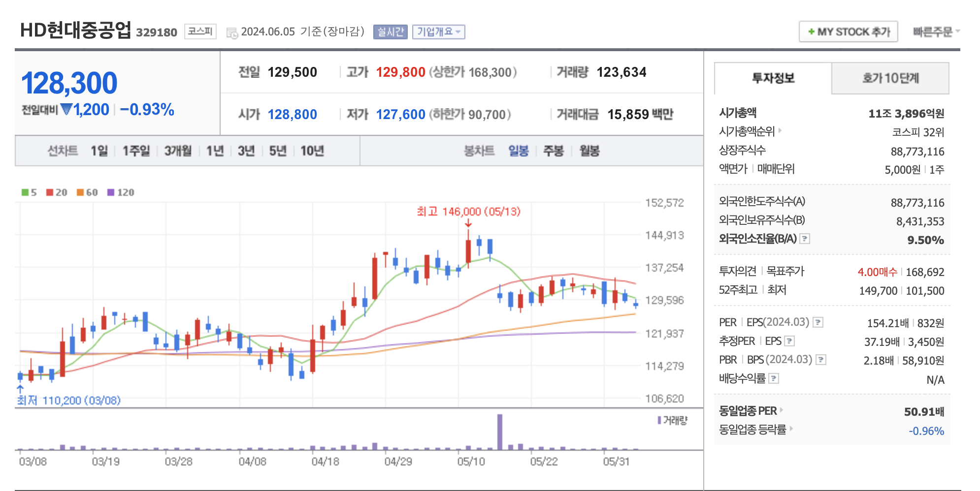Click the red 20-day moving average swatch

(50, 192)
